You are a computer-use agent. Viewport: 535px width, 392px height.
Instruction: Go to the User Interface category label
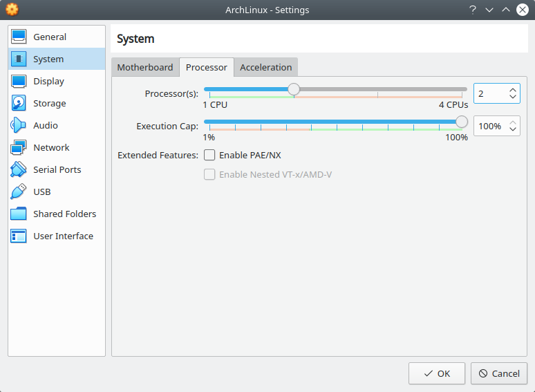64,236
